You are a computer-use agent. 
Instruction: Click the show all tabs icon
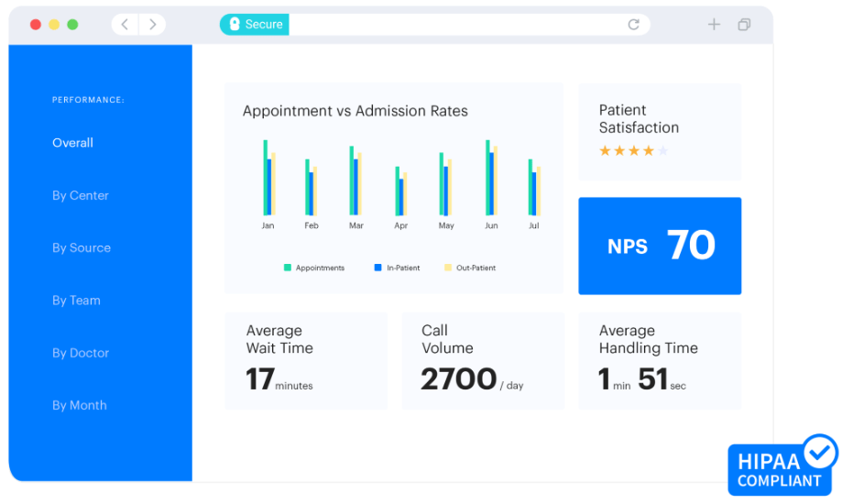point(744,25)
